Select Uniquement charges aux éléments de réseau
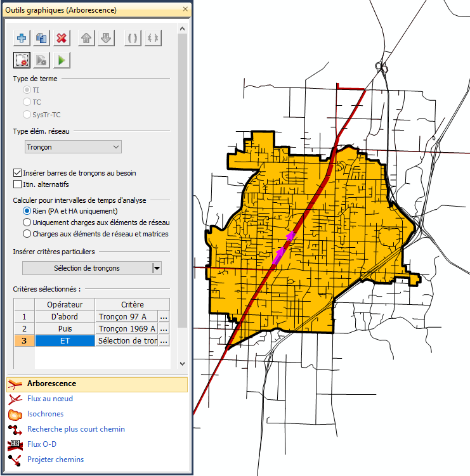 (27, 222)
